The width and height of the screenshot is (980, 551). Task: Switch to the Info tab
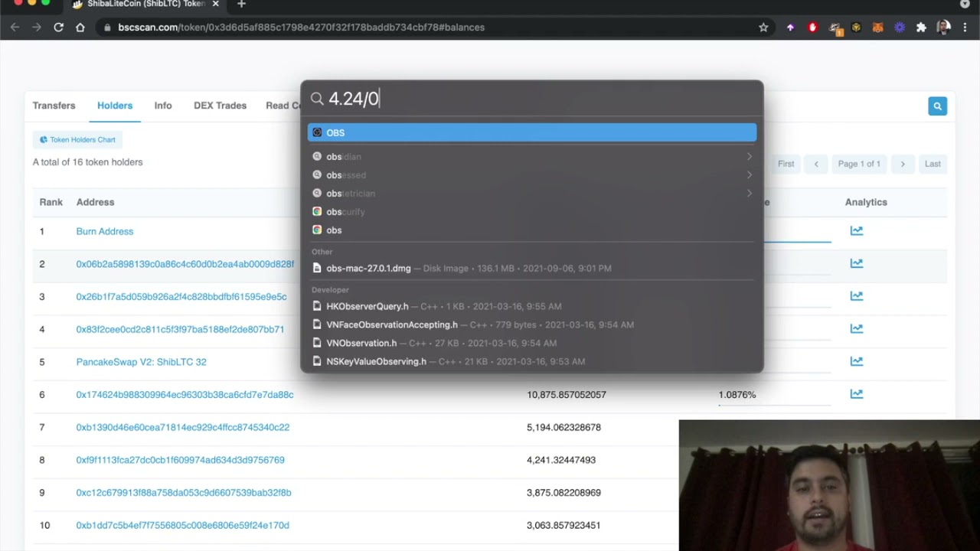[x=163, y=106]
